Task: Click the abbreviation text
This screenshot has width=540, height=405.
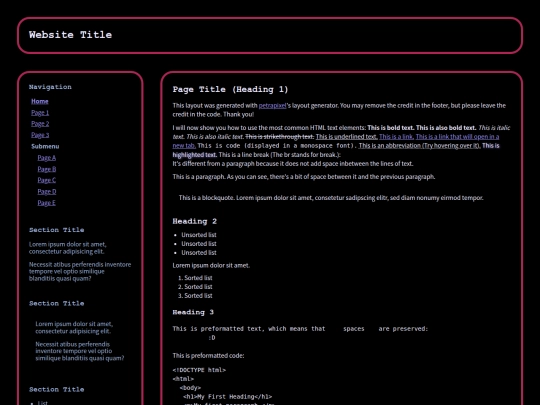Action: tap(419, 146)
